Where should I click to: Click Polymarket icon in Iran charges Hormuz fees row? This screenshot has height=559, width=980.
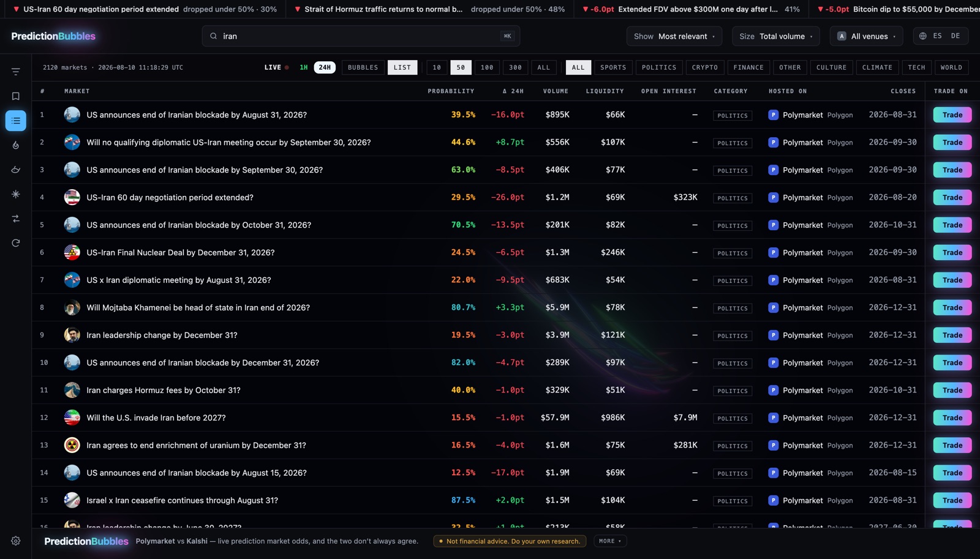pos(774,390)
